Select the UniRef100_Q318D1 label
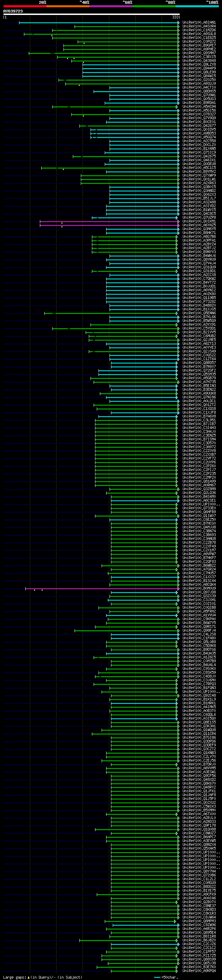This screenshot has width=222, height=980. pyautogui.click(x=199, y=271)
